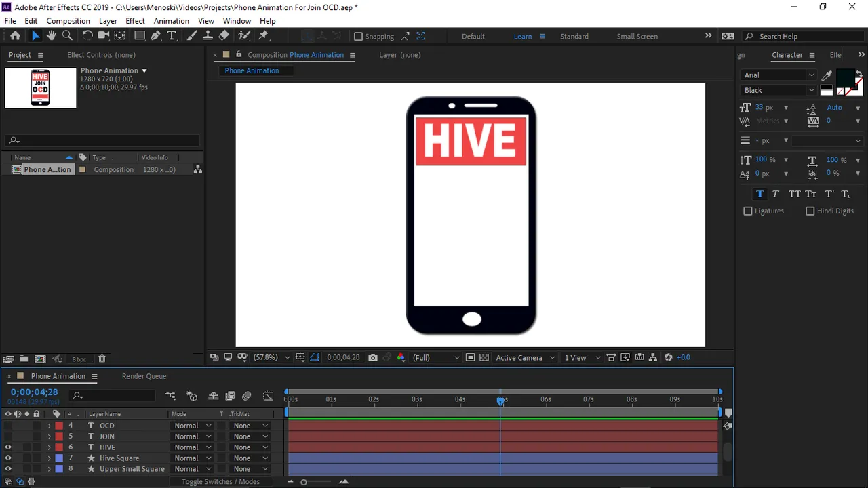Open the Full resolution dropdown
868x488 pixels.
tap(436, 357)
